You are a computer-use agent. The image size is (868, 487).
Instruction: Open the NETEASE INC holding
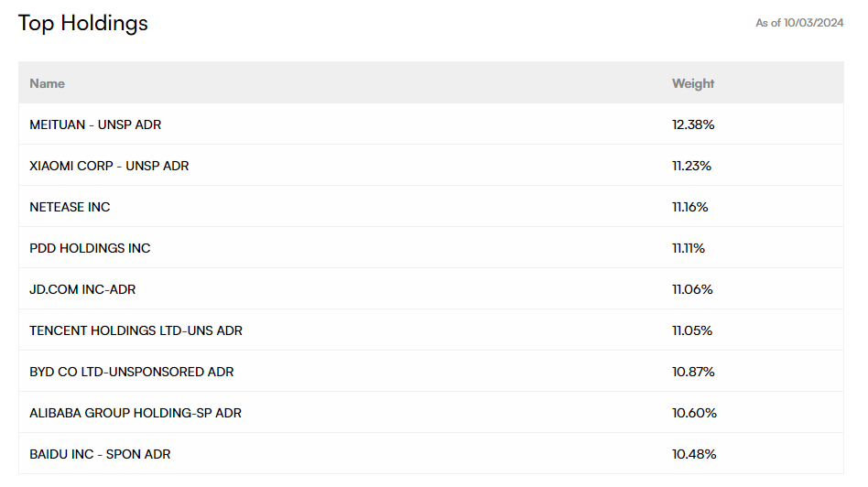(70, 207)
